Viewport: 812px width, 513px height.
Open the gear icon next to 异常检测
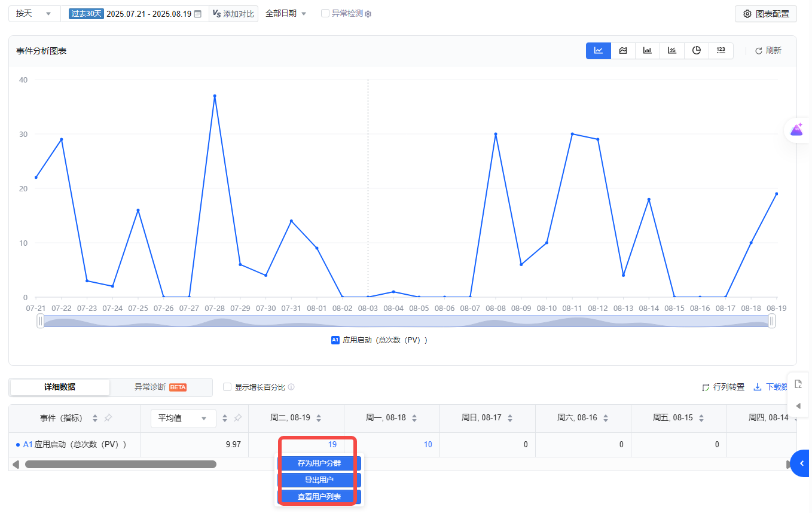click(x=368, y=14)
